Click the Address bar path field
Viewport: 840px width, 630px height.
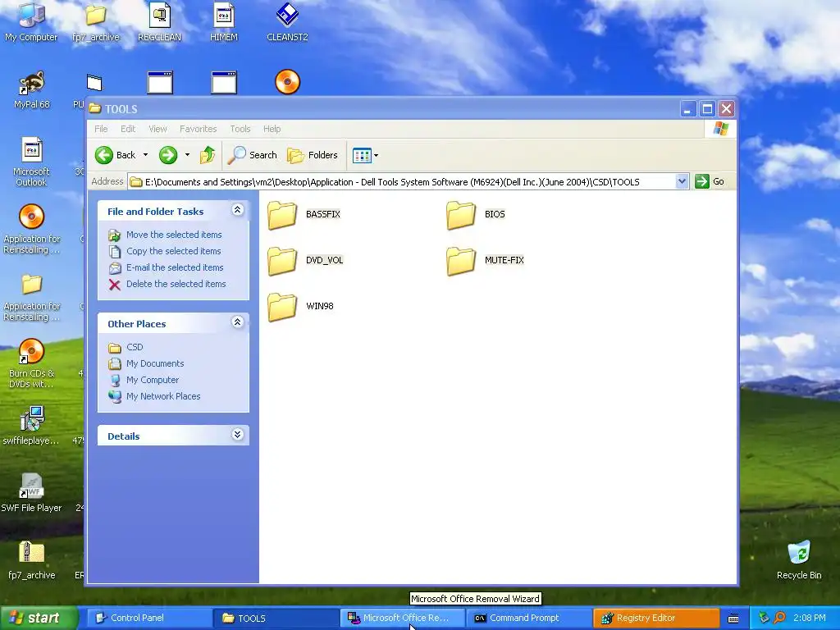tap(402, 181)
